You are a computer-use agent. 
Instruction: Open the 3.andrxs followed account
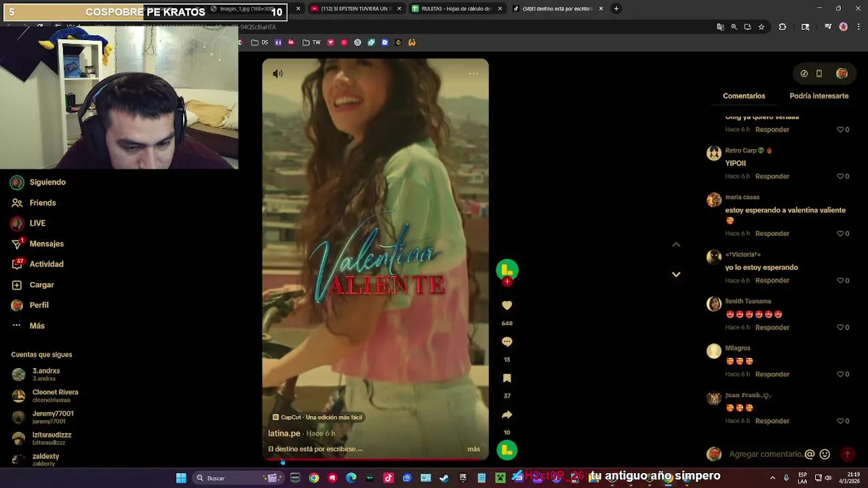tap(37, 374)
